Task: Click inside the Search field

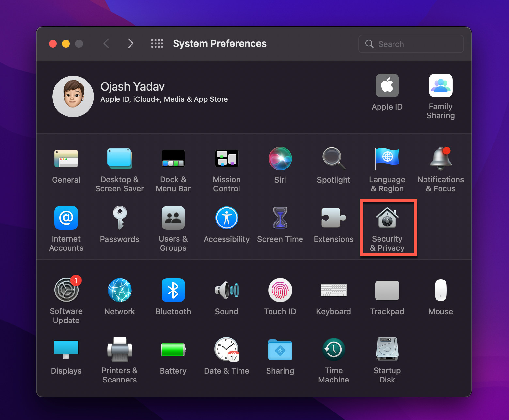Action: pyautogui.click(x=410, y=43)
